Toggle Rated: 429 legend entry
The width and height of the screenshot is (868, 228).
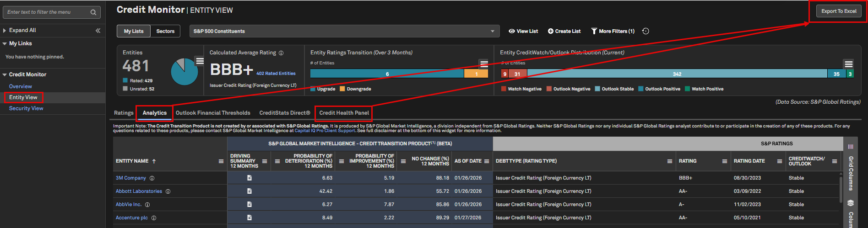[x=138, y=81]
